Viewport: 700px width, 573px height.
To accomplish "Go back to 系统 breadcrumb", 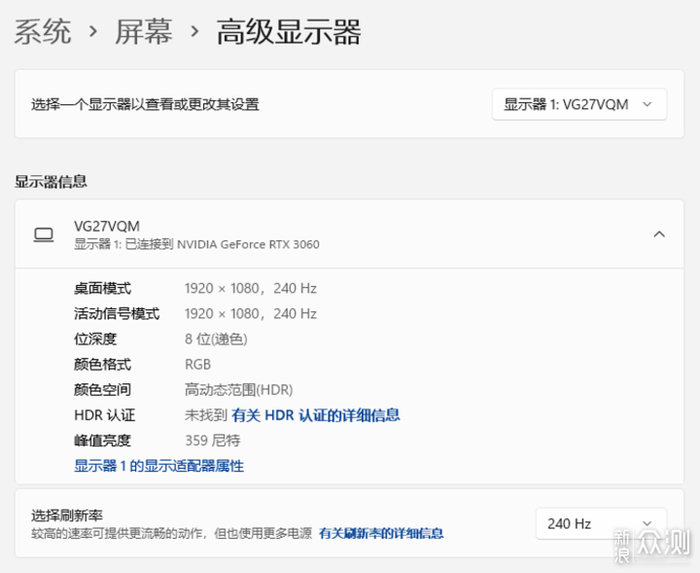I will click(x=42, y=32).
